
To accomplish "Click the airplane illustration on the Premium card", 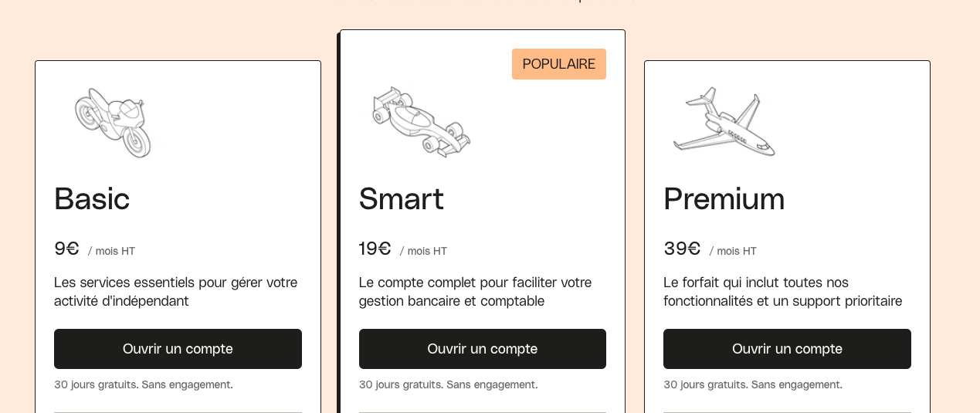I will [x=724, y=122].
